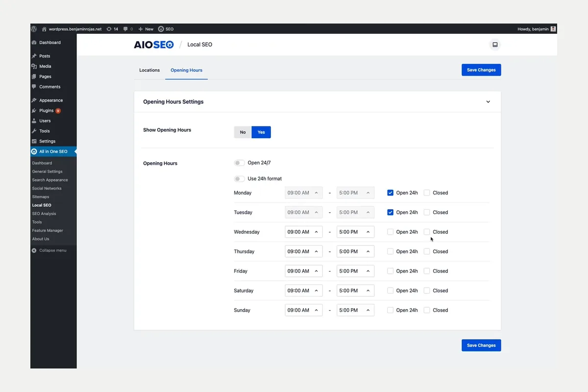588x392 pixels.
Task: Click the Pages icon in sidebar
Action: click(34, 76)
